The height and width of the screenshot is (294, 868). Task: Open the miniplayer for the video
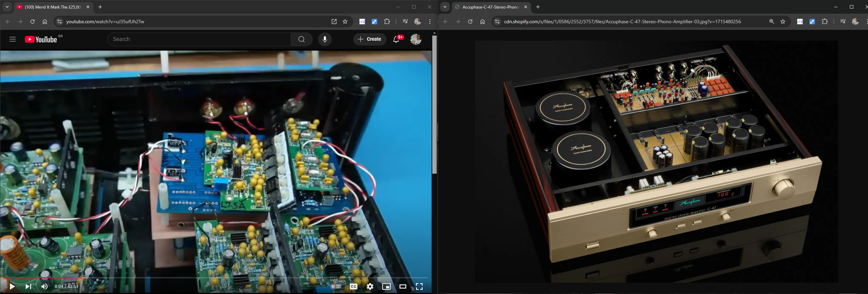point(386,286)
